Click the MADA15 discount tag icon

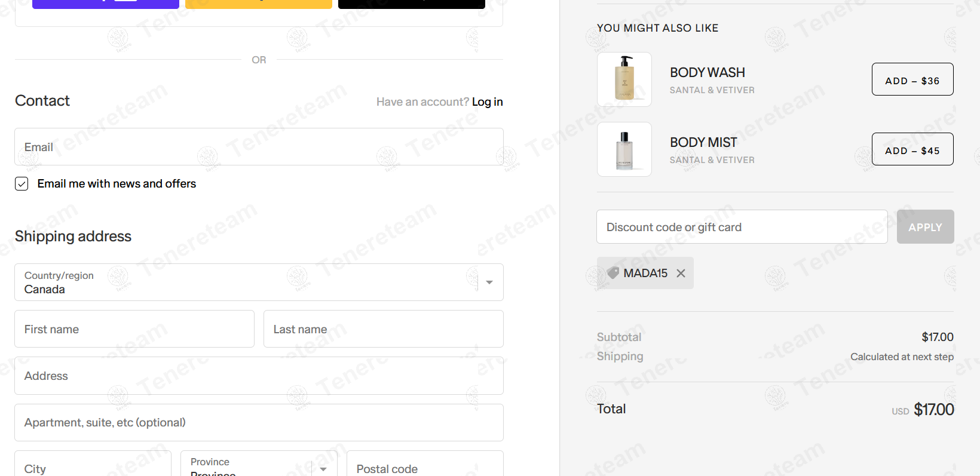(612, 273)
